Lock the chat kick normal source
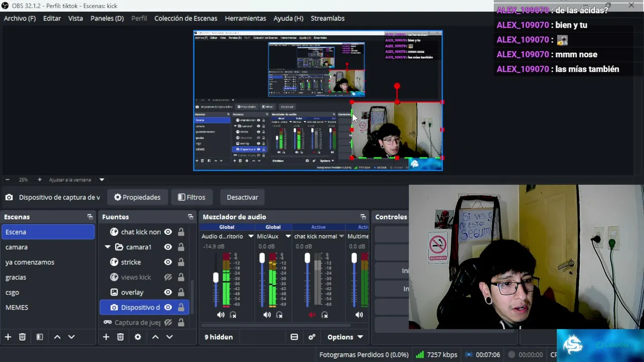 tap(181, 232)
